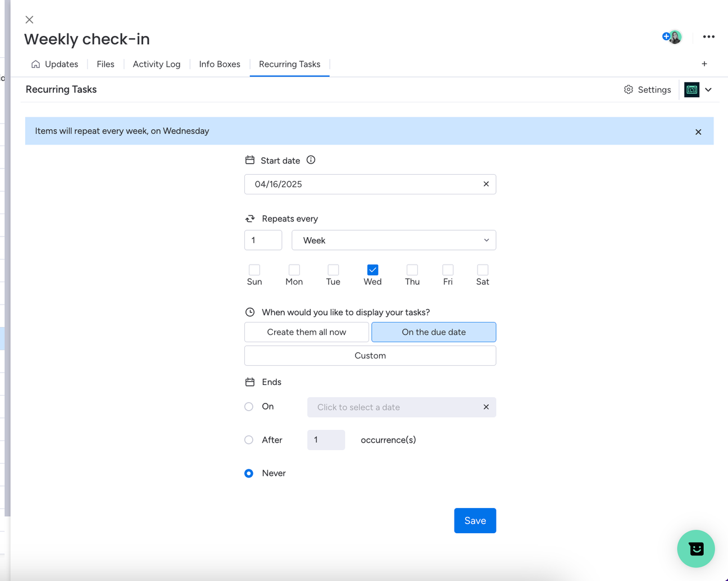728x581 pixels.
Task: Click the Save button
Action: 475,520
